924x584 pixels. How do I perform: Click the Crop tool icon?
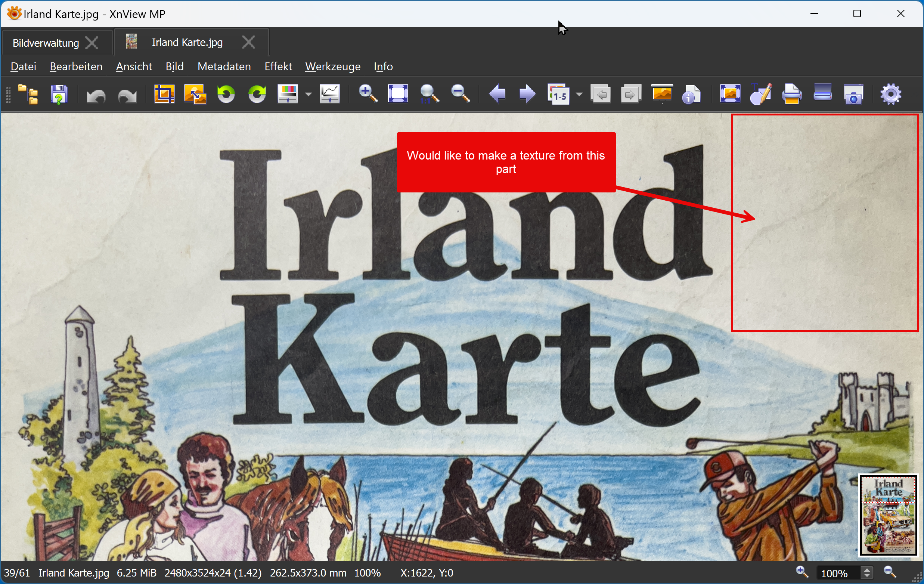coord(164,94)
